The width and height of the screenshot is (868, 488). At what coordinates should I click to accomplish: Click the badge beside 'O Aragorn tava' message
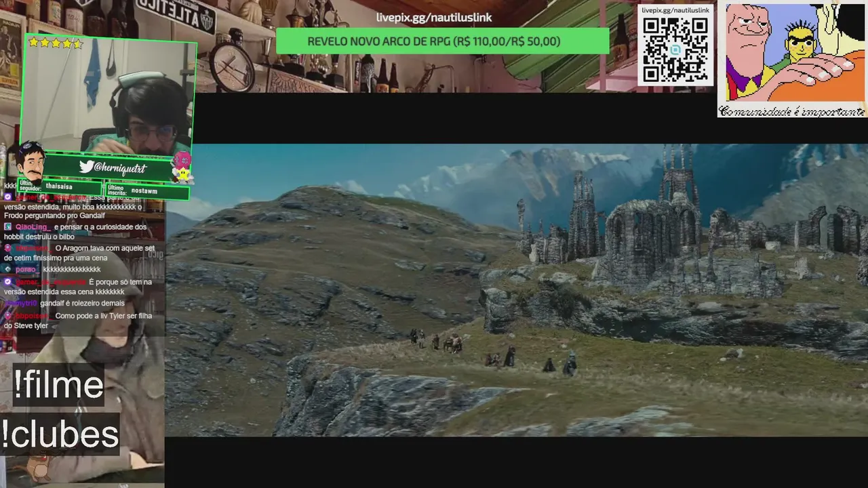pos(7,249)
